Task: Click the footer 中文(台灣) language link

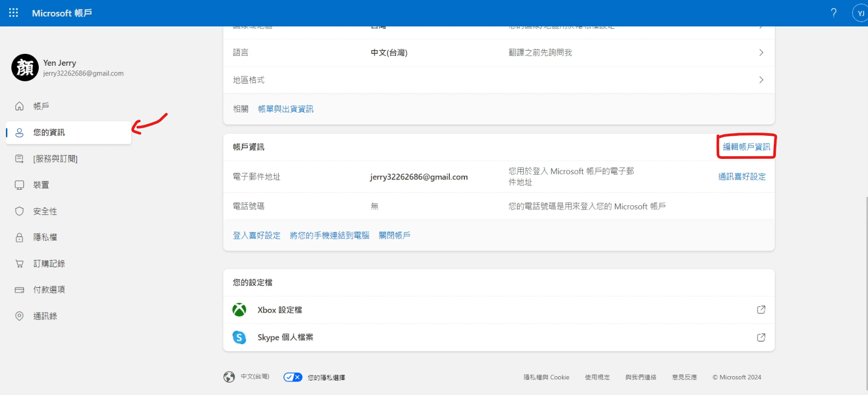Action: point(255,377)
